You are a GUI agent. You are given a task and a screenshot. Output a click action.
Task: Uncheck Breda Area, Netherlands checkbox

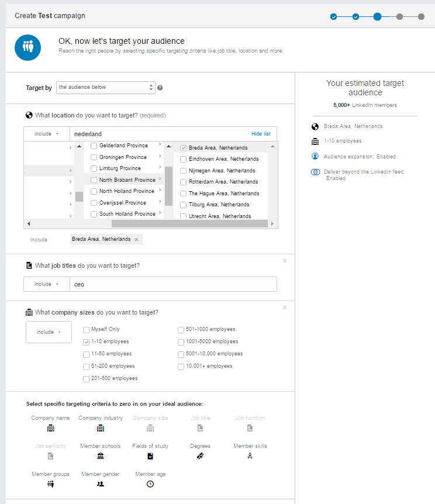click(x=184, y=148)
